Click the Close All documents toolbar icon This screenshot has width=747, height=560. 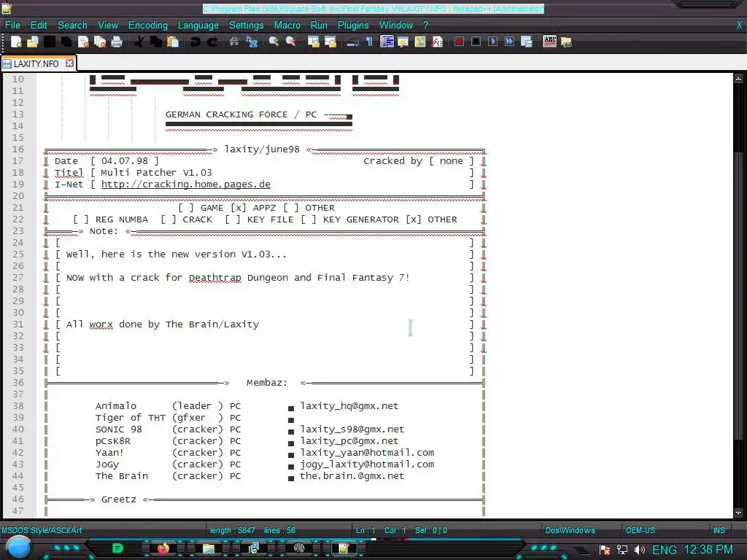100,42
